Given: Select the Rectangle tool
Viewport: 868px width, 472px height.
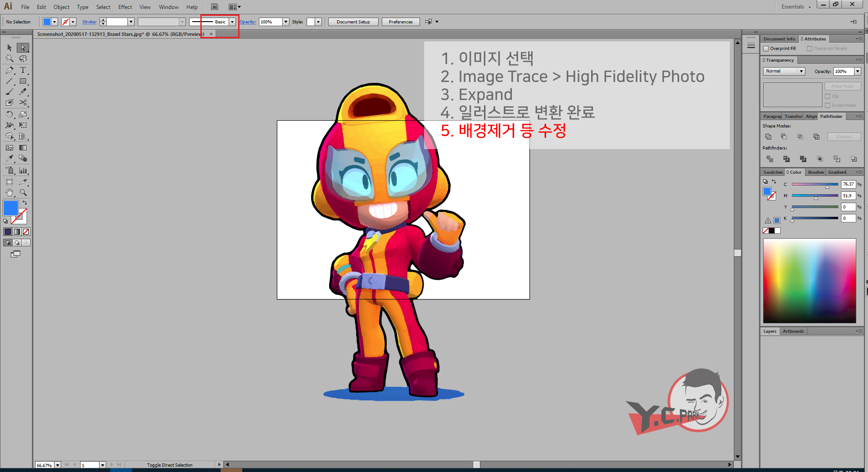Looking at the screenshot, I should [23, 82].
